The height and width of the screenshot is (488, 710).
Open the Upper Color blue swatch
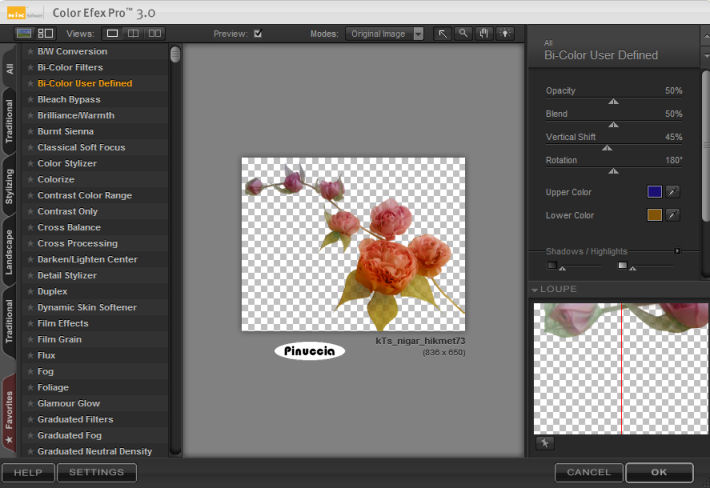654,191
